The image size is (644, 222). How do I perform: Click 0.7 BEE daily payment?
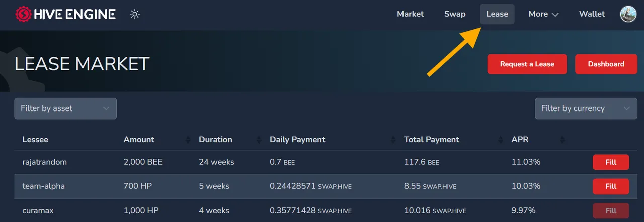tap(282, 162)
